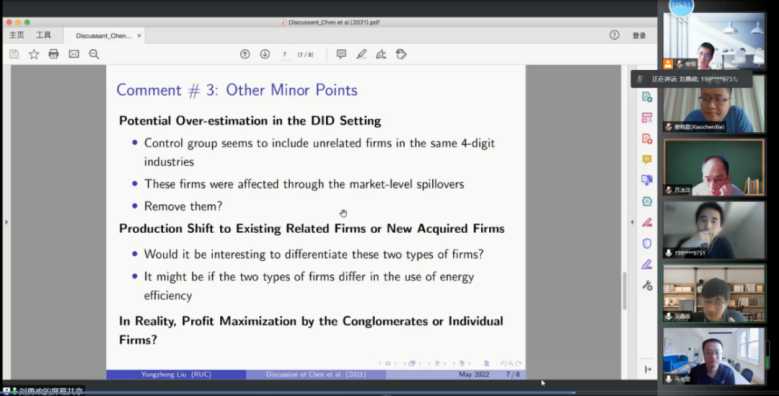Click the 登录 sign-in button
This screenshot has width=779, height=396.
tap(639, 35)
